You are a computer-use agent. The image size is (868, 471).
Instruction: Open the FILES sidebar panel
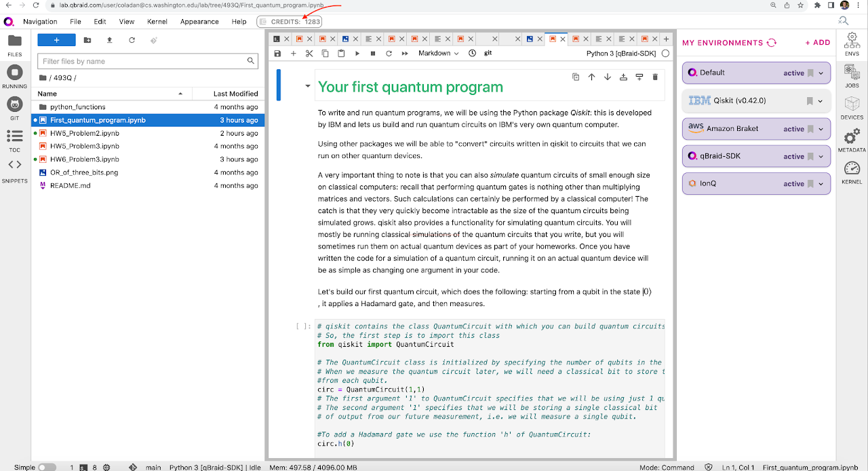tap(15, 45)
